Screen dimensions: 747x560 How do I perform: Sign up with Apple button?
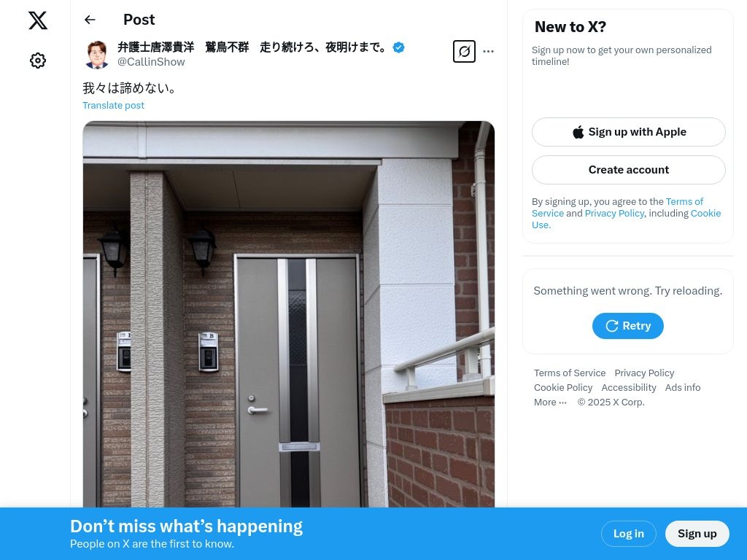click(x=628, y=132)
